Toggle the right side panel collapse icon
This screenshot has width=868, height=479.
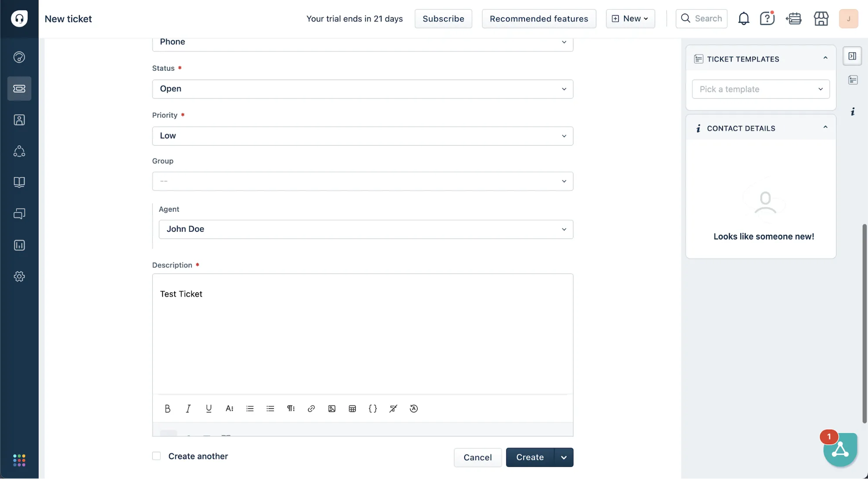[x=852, y=56]
